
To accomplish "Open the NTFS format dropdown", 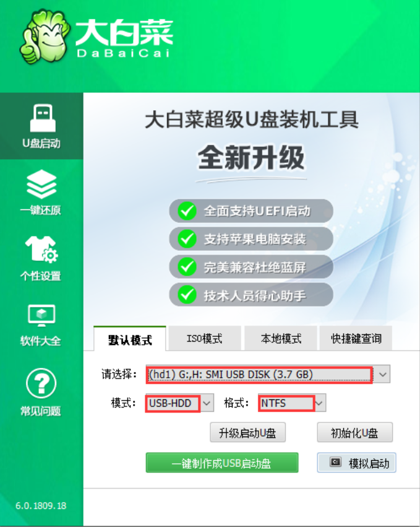I will (x=320, y=403).
